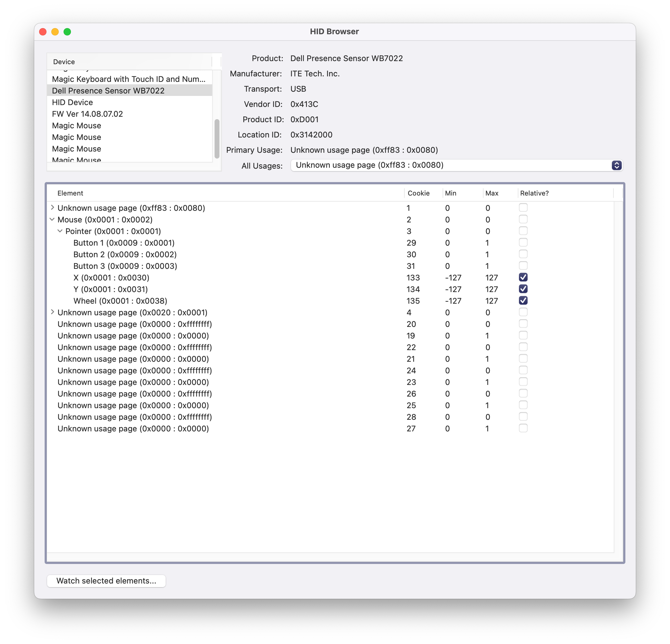Select Dell Presence Sensor WB7022 in device list
This screenshot has height=644, width=670.
point(130,90)
